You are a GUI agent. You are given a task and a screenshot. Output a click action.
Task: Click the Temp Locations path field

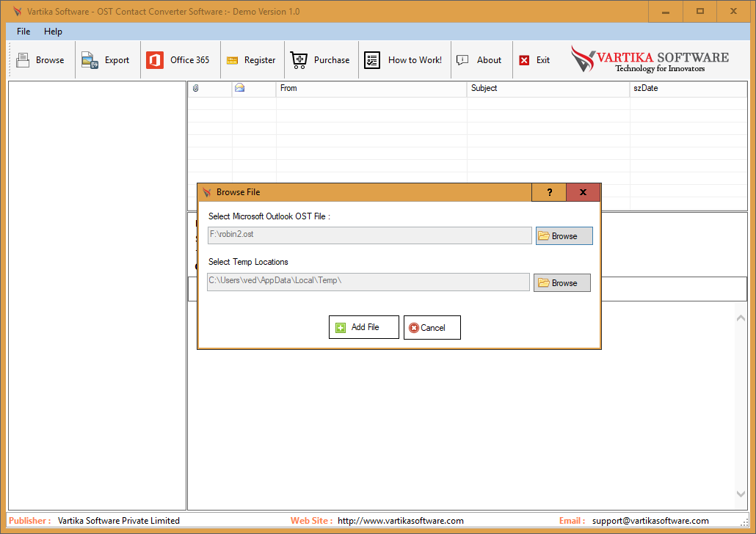[368, 282]
